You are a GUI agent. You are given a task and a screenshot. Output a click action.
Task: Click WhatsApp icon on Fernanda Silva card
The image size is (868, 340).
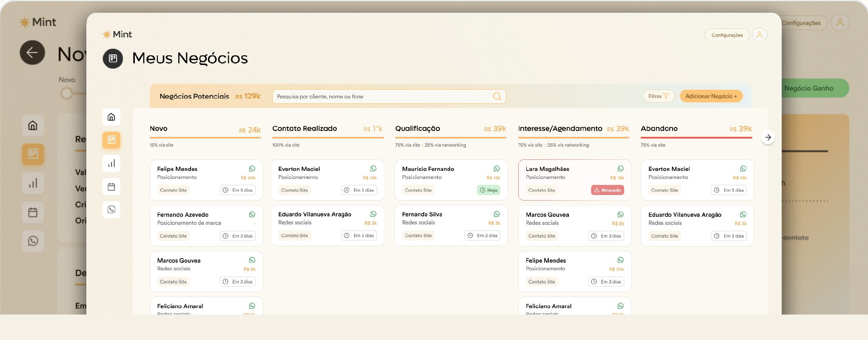tap(497, 214)
